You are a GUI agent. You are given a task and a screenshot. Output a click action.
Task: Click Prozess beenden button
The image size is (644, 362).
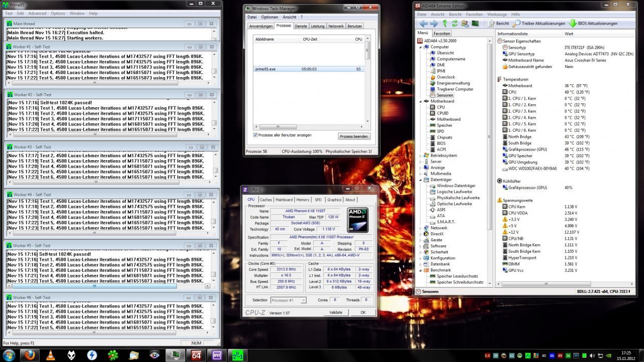(354, 136)
